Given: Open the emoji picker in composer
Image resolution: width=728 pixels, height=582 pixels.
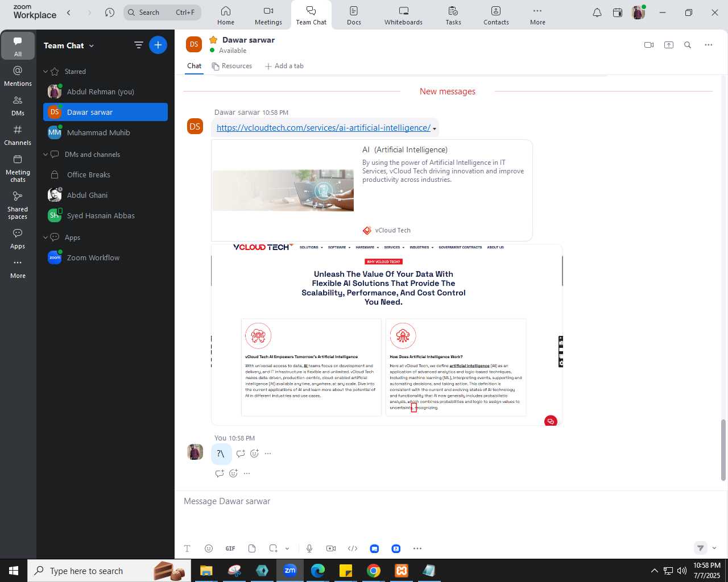Looking at the screenshot, I should coord(209,548).
